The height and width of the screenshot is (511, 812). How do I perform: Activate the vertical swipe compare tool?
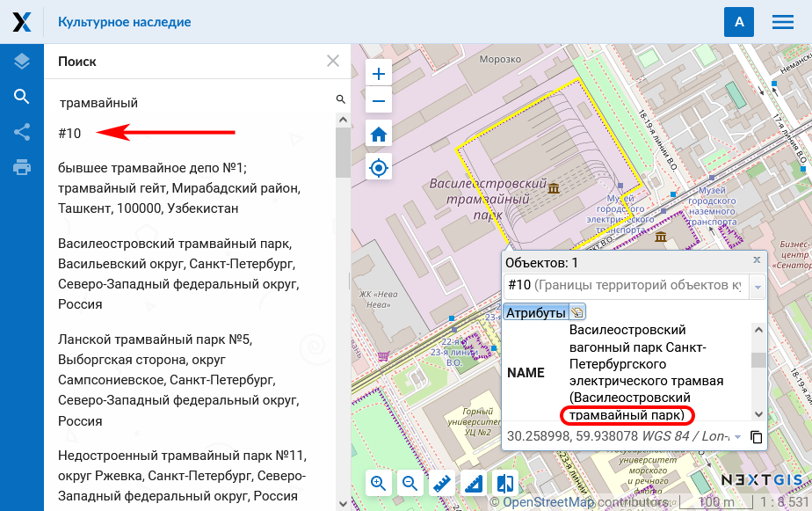(x=505, y=484)
